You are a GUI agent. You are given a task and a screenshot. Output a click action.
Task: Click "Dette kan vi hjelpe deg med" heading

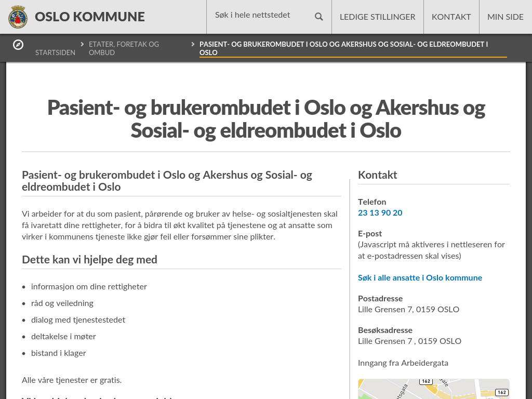89,259
